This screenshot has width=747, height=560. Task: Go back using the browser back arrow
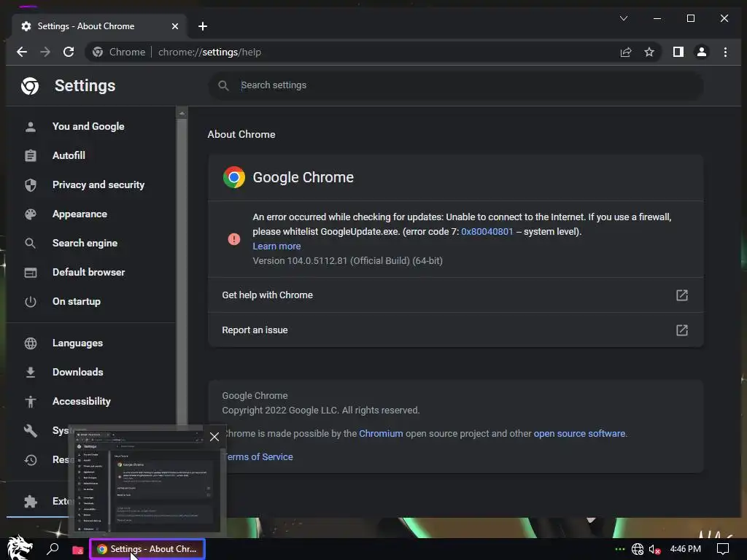(x=22, y=52)
